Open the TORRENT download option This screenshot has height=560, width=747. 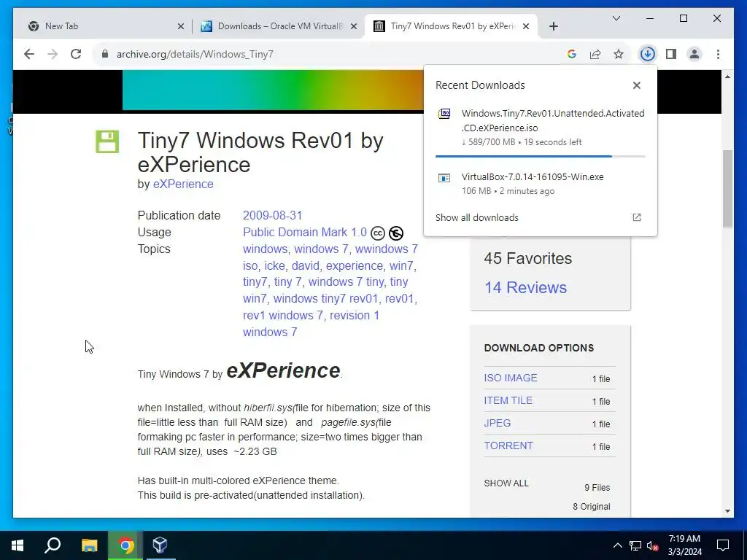[508, 446]
